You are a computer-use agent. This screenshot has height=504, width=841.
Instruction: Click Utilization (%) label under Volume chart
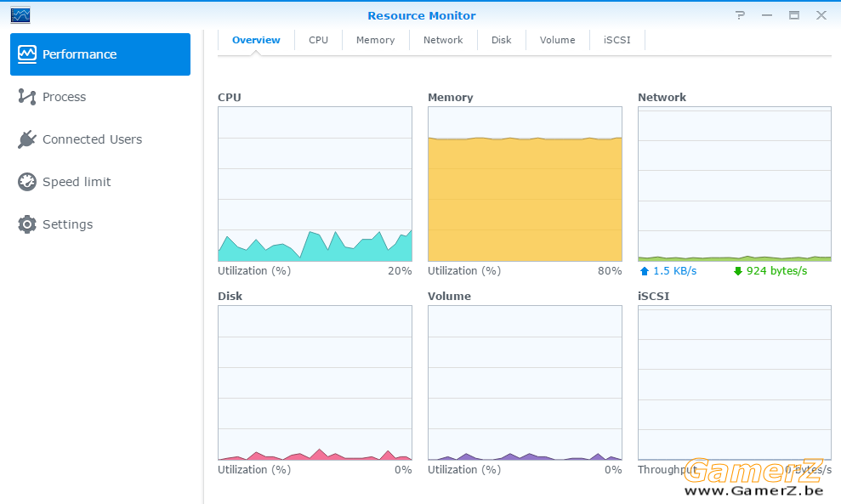click(x=464, y=470)
